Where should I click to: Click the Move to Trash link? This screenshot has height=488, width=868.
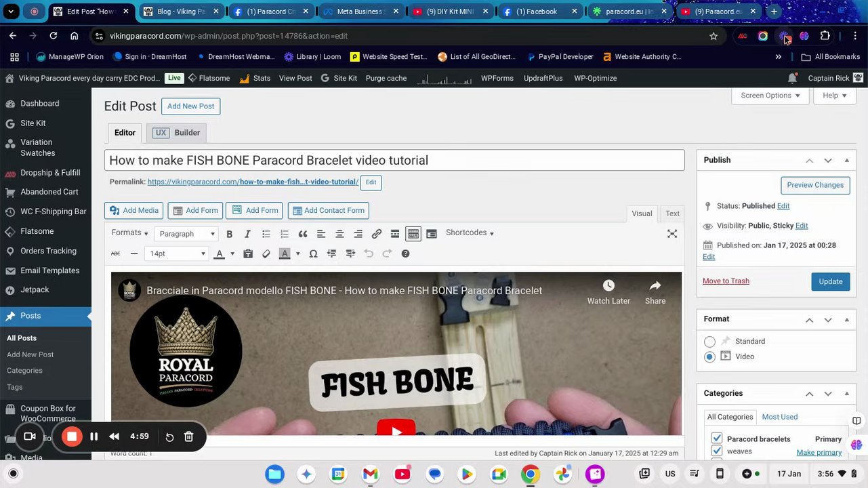coord(726,281)
